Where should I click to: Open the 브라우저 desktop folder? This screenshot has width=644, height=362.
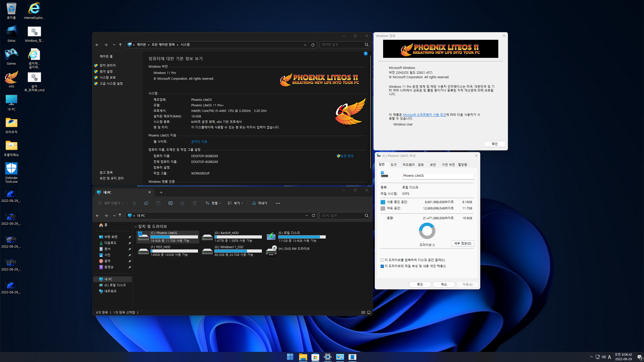coord(11,125)
